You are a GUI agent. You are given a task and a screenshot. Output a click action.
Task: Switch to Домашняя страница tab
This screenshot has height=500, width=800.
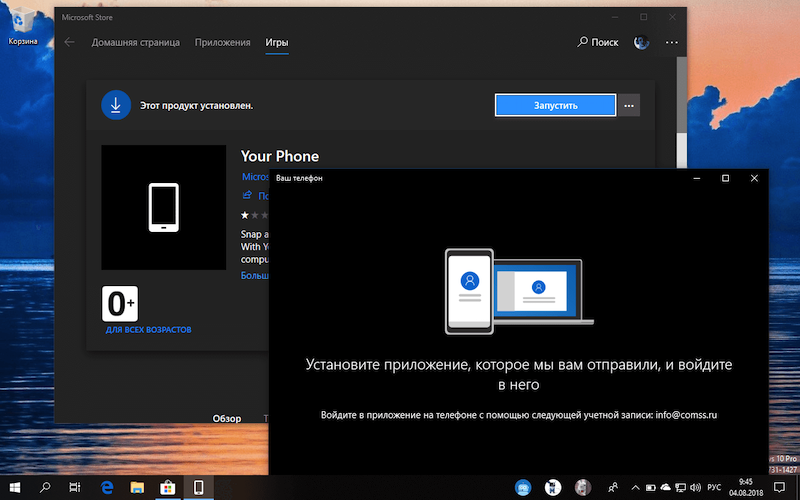point(136,43)
